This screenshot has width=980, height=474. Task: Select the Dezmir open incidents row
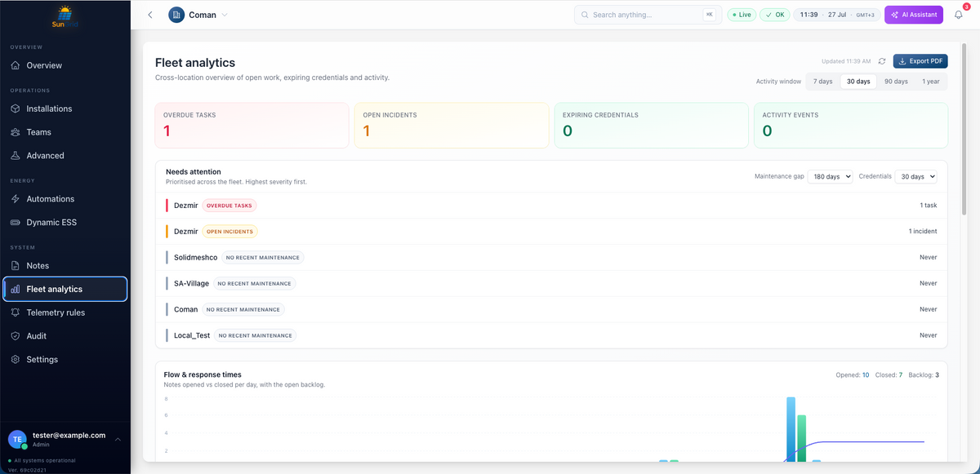click(x=551, y=232)
